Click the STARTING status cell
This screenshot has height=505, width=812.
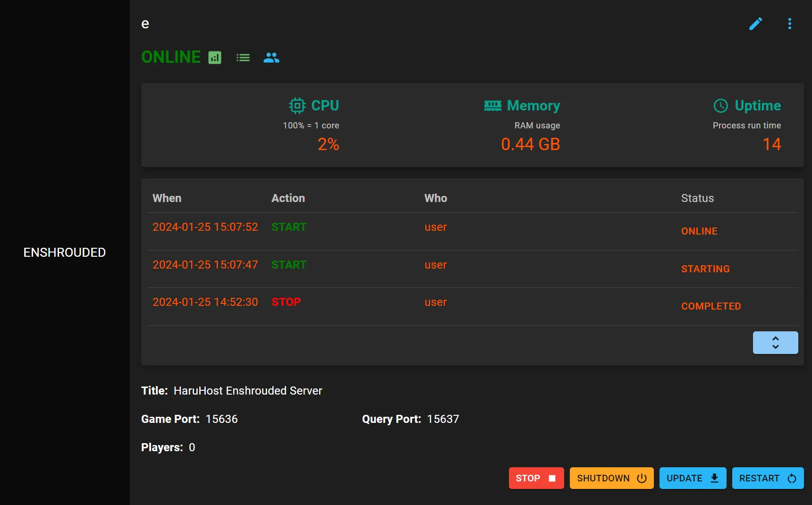click(705, 269)
